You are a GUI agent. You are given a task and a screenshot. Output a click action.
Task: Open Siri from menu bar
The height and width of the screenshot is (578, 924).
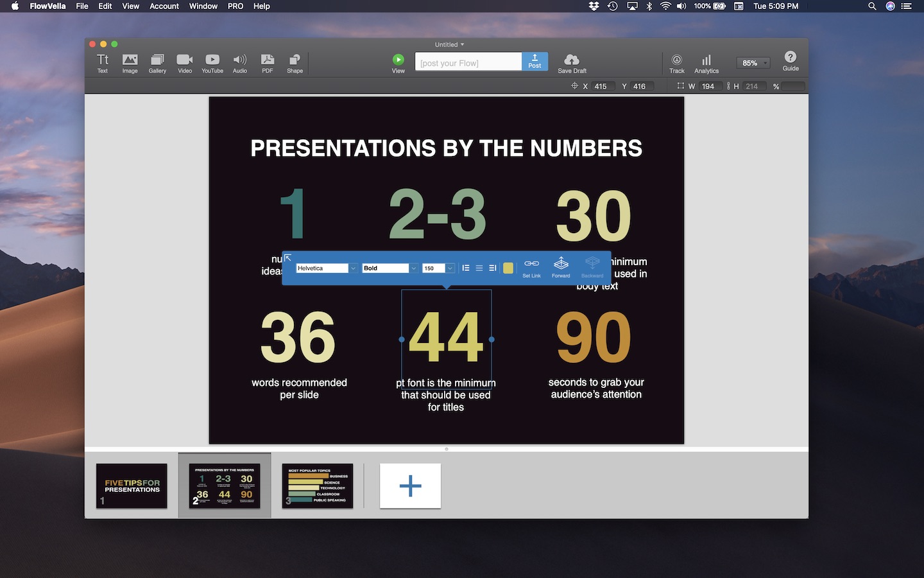click(890, 6)
